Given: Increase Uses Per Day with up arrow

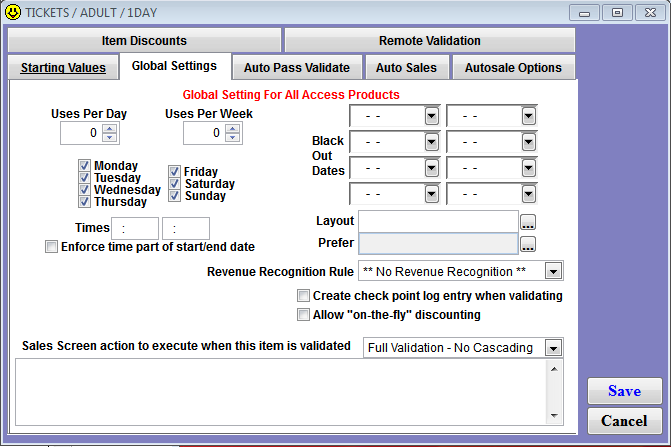Looking at the screenshot, I should (110, 129).
